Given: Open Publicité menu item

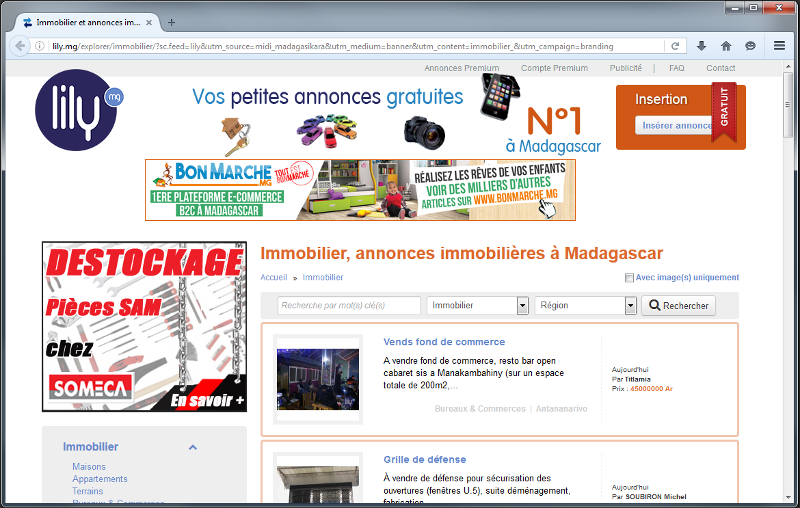Looking at the screenshot, I should pyautogui.click(x=626, y=68).
